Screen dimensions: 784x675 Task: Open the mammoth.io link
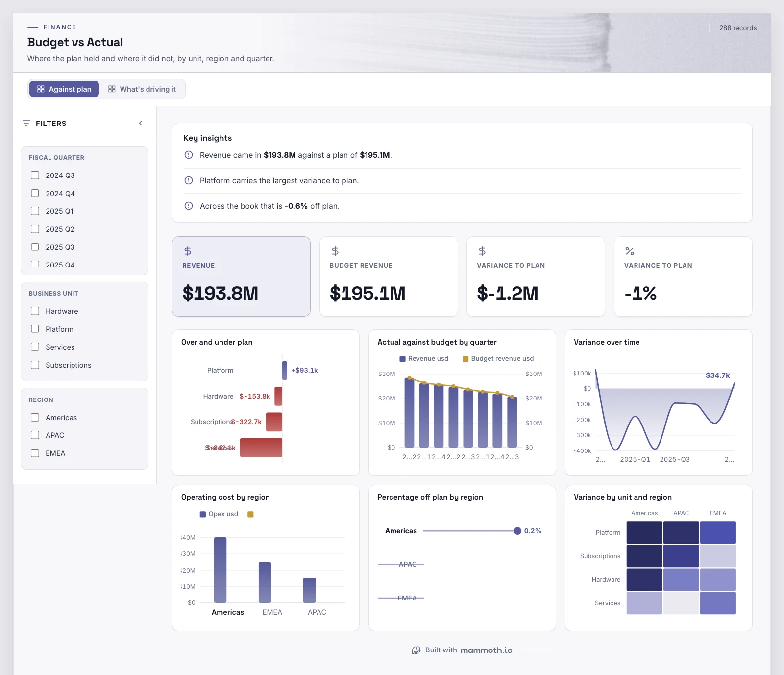[x=486, y=650]
